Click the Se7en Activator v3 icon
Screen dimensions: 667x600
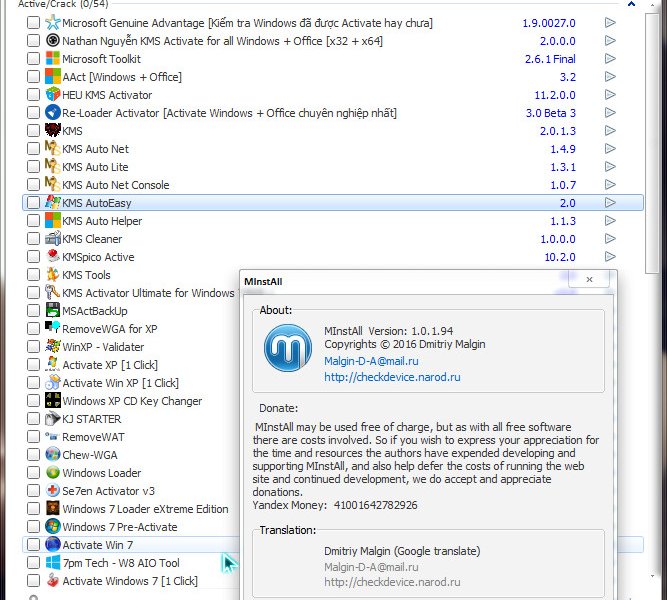[53, 490]
